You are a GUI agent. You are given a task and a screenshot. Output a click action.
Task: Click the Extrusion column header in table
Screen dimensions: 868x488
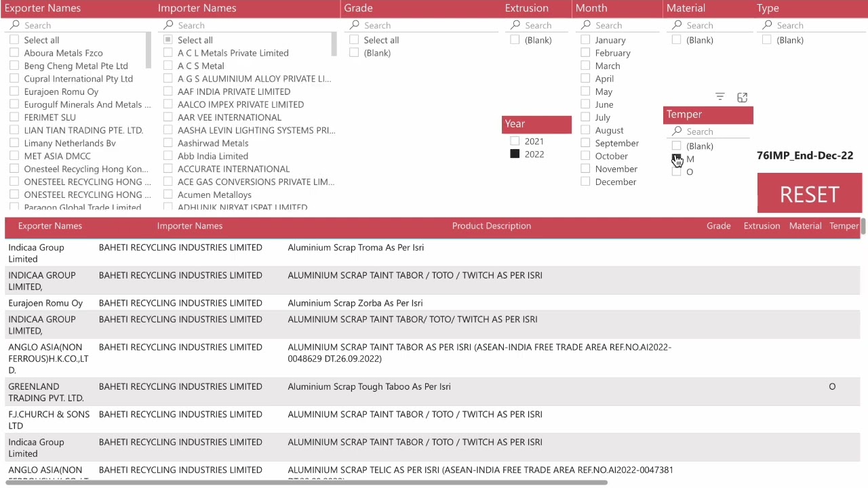pos(762,226)
